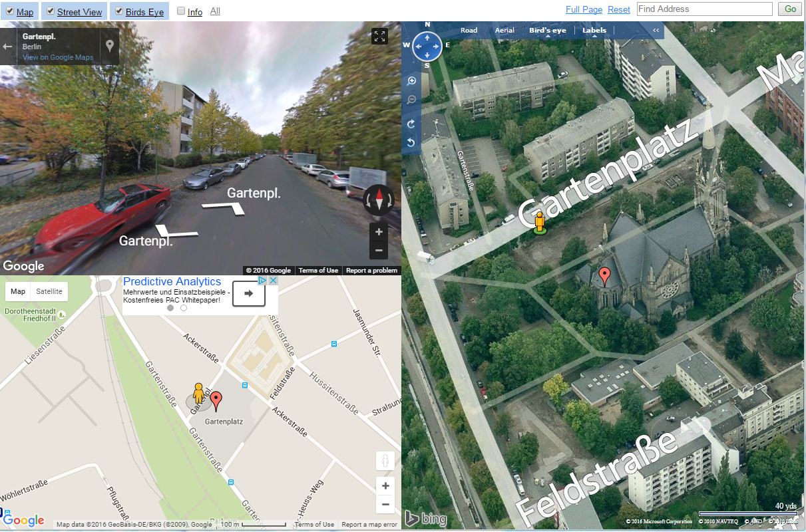Click the Street View pegman control
Image resolution: width=806 pixels, height=532 pixels.
pyautogui.click(x=385, y=461)
